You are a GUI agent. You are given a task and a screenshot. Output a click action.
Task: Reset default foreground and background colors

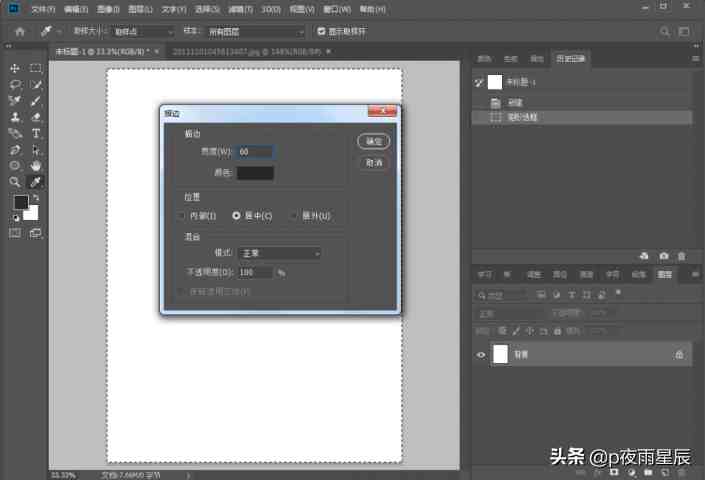point(16,218)
